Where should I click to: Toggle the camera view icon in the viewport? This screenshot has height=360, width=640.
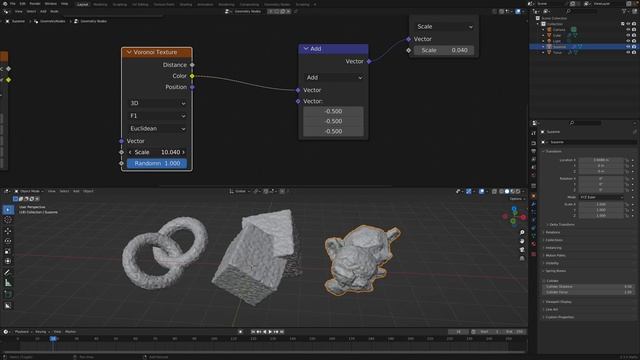522,249
